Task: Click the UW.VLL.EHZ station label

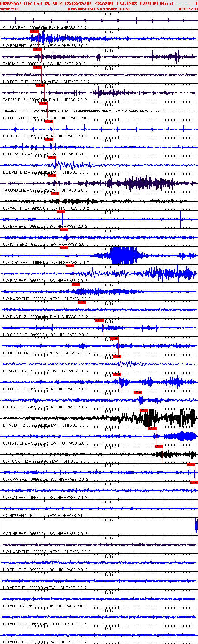Action: [14, 624]
